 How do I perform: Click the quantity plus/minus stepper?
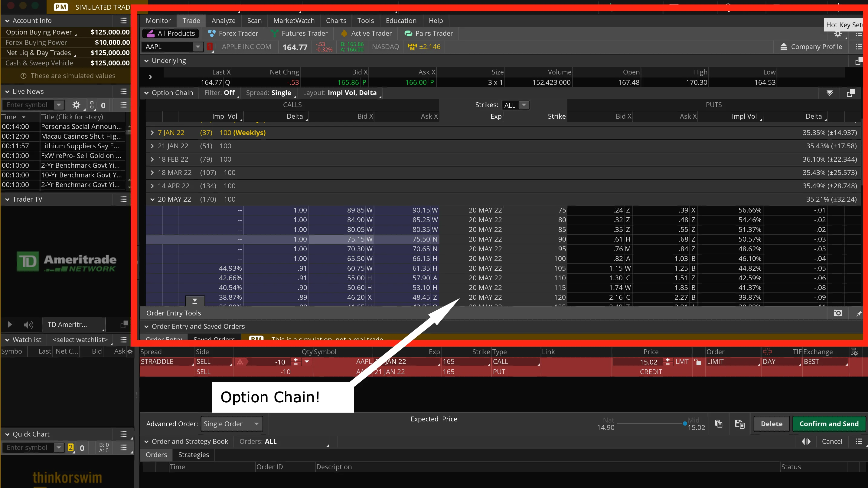click(295, 362)
